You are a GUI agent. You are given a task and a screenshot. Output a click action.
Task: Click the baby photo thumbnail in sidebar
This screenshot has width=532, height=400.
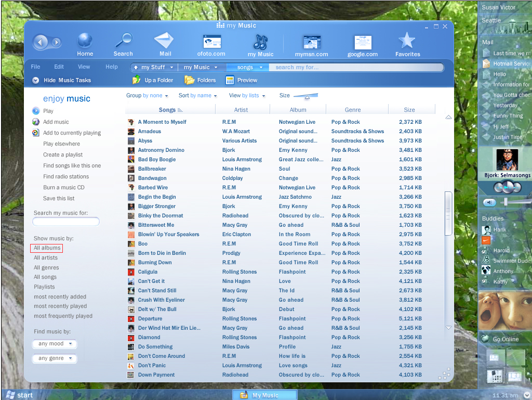click(x=505, y=311)
